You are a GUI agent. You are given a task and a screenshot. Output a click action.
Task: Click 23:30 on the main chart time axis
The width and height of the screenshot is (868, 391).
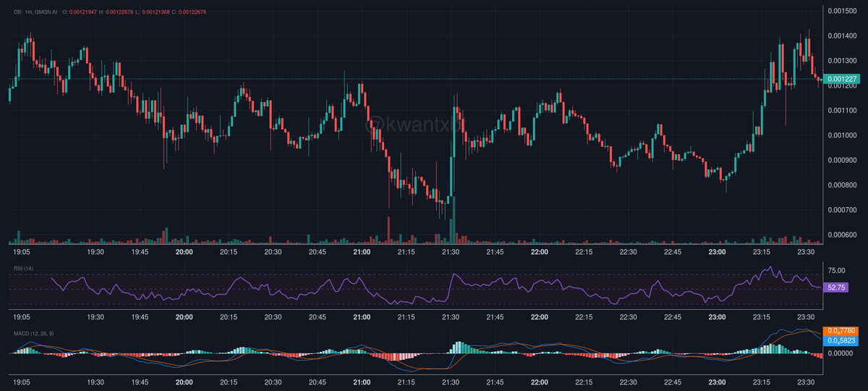pos(806,252)
